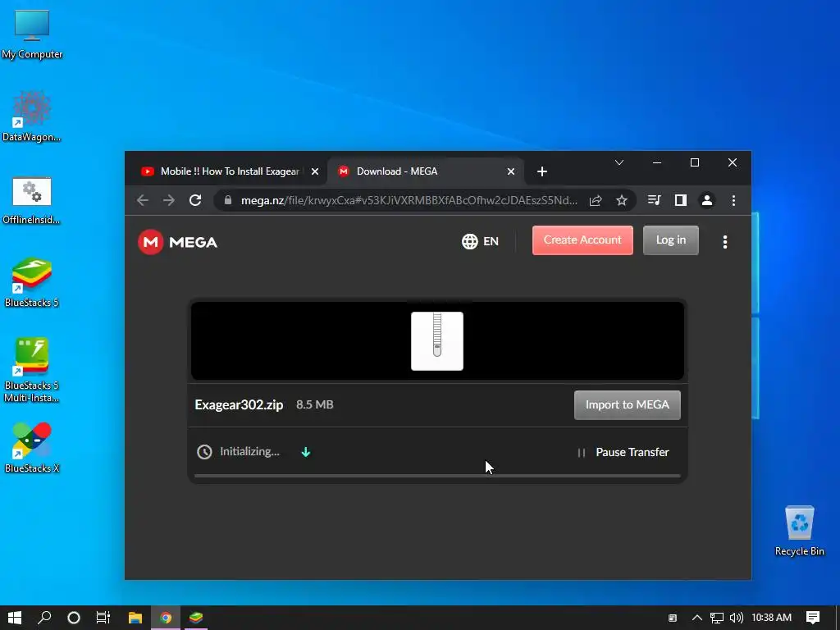The image size is (840, 630).
Task: Click the 8.5 MB file size
Action: coord(315,405)
